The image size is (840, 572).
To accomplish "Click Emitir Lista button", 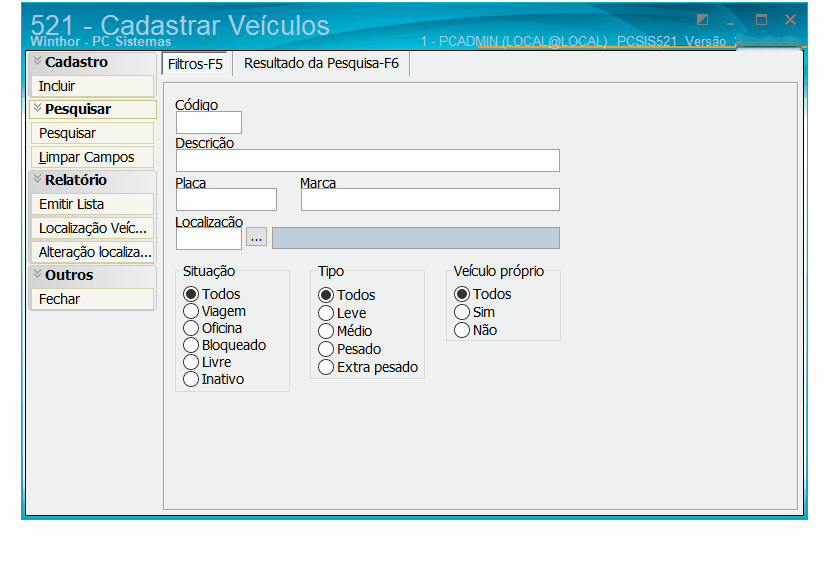I will tap(92, 205).
